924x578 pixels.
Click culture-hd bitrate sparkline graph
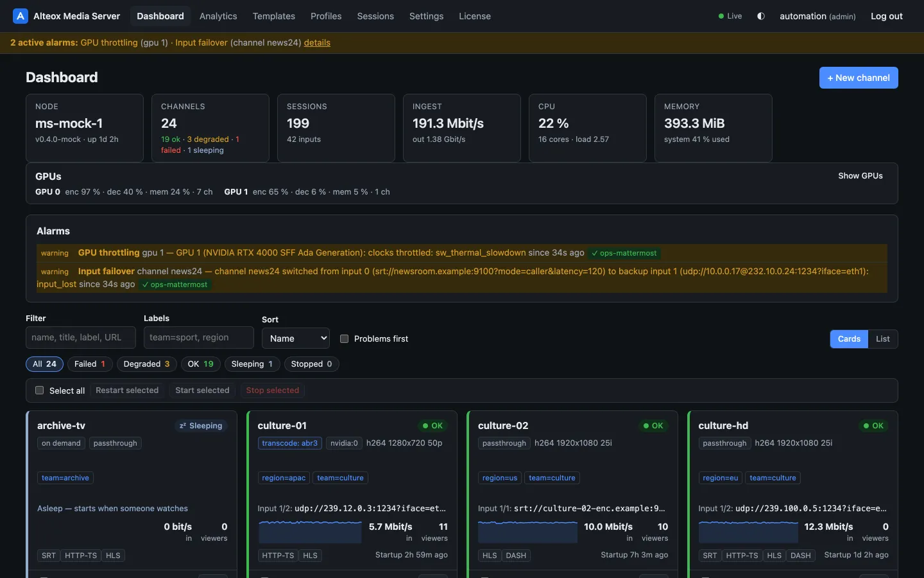(x=749, y=532)
